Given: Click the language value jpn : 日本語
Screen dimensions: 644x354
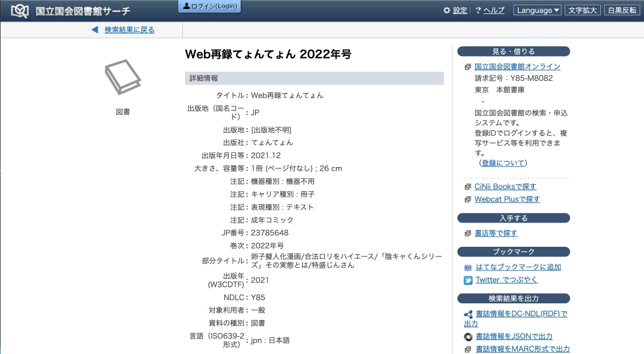Looking at the screenshot, I should pyautogui.click(x=270, y=341).
